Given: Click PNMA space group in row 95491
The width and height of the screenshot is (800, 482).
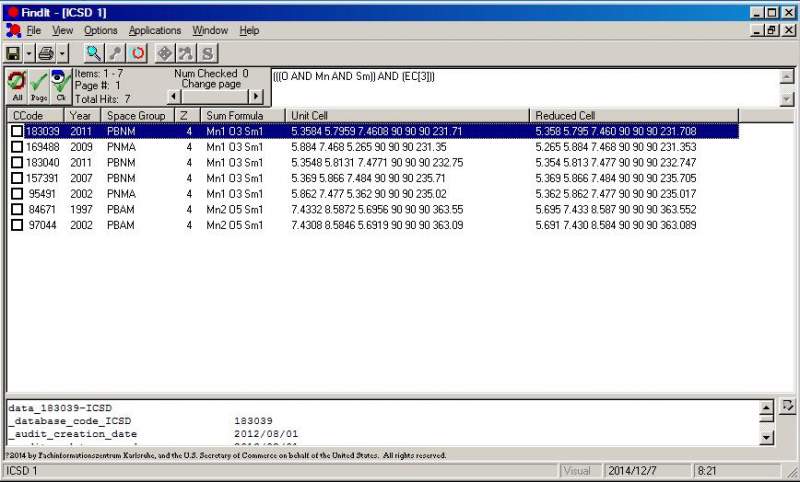Looking at the screenshot, I should [x=121, y=194].
